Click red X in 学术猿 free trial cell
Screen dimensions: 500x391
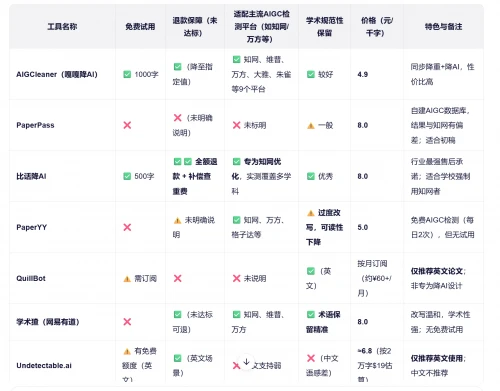(127, 322)
